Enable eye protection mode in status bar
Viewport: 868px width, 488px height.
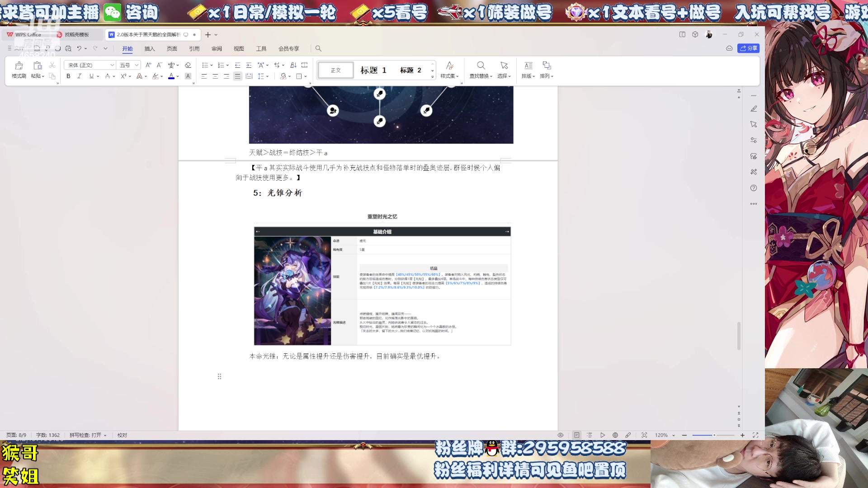(x=560, y=435)
